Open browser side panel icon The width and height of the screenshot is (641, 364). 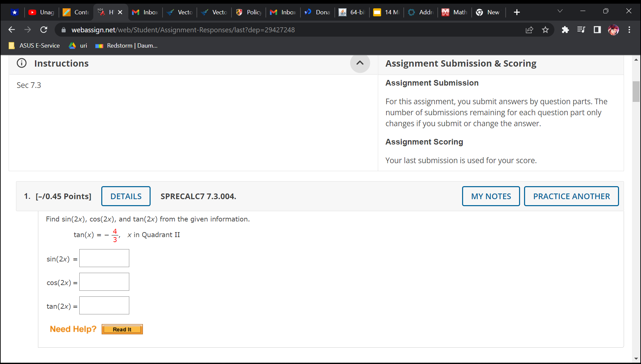click(x=597, y=30)
